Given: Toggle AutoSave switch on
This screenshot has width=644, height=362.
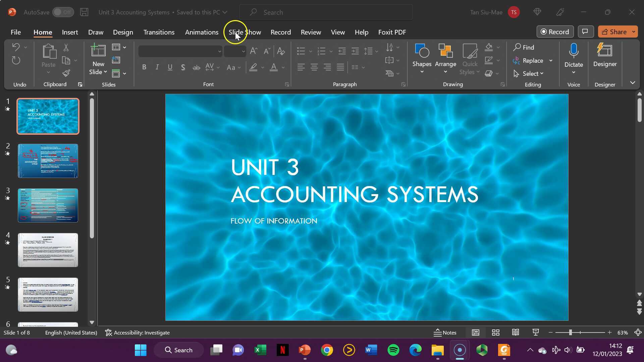Looking at the screenshot, I should tap(63, 12).
